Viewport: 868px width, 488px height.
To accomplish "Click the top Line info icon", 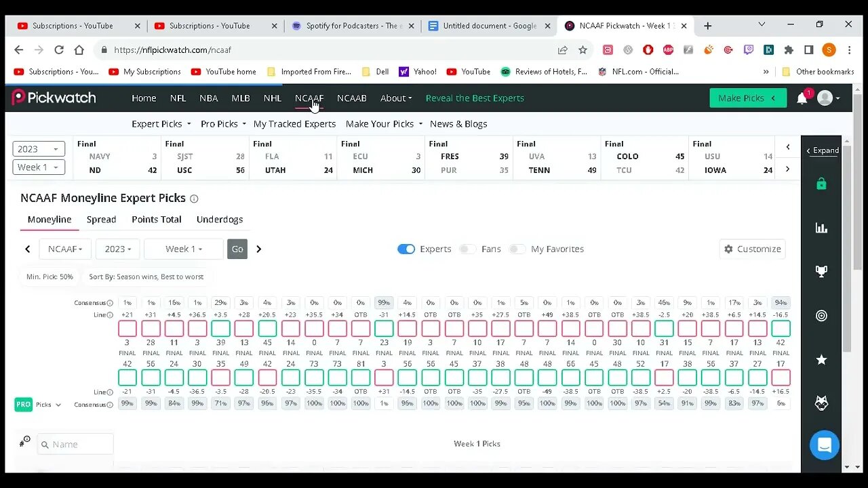I will click(x=110, y=315).
